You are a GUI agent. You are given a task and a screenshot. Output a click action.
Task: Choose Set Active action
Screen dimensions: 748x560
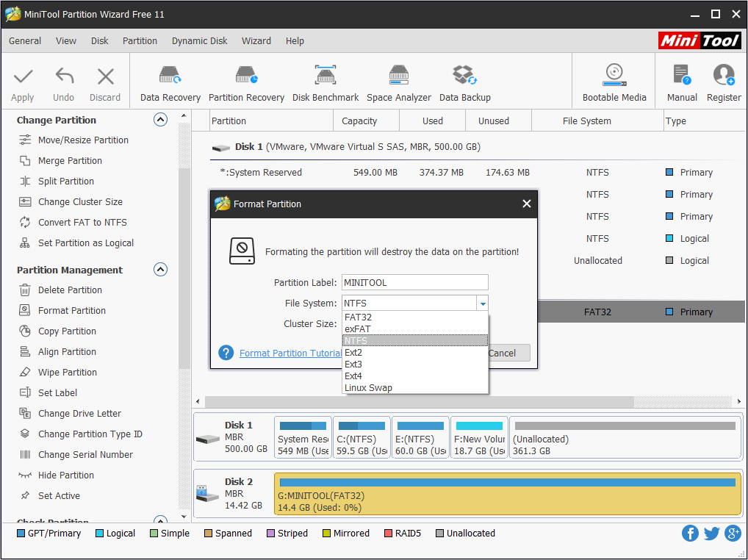point(59,495)
